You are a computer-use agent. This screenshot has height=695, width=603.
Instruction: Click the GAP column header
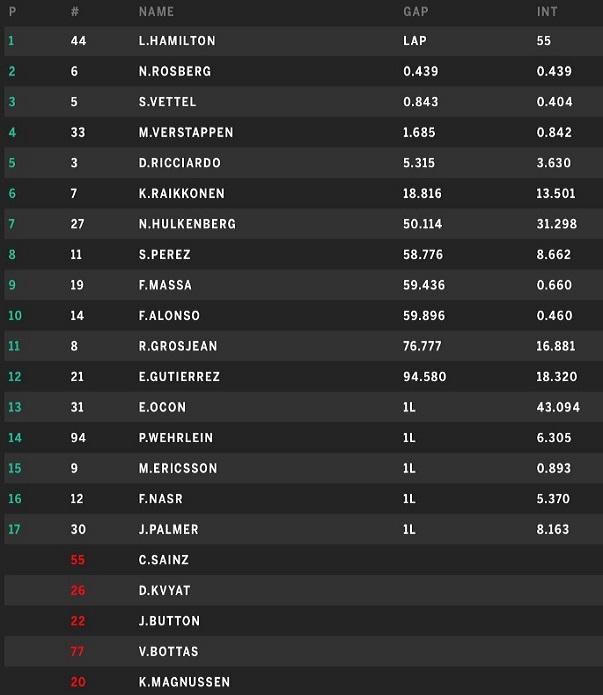[416, 12]
